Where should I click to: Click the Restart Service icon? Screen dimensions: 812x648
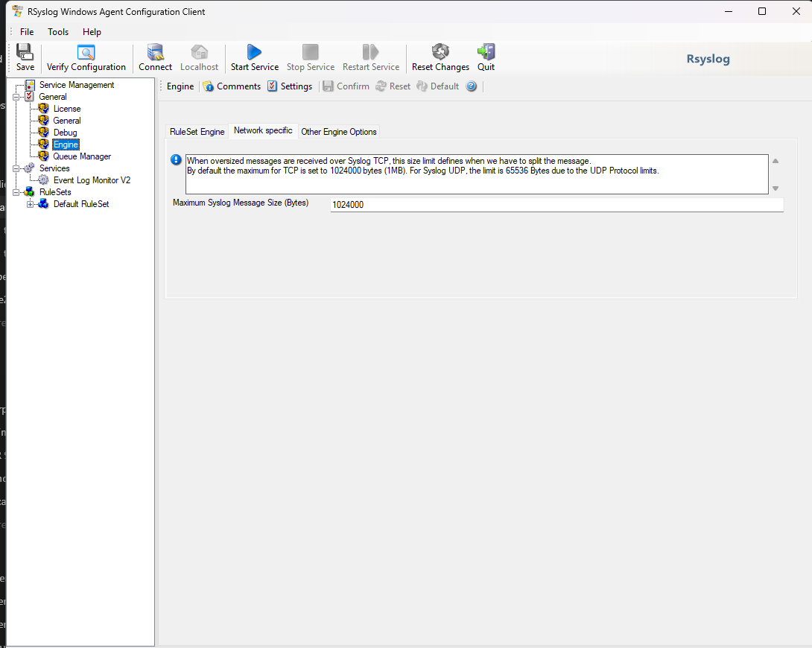click(371, 51)
